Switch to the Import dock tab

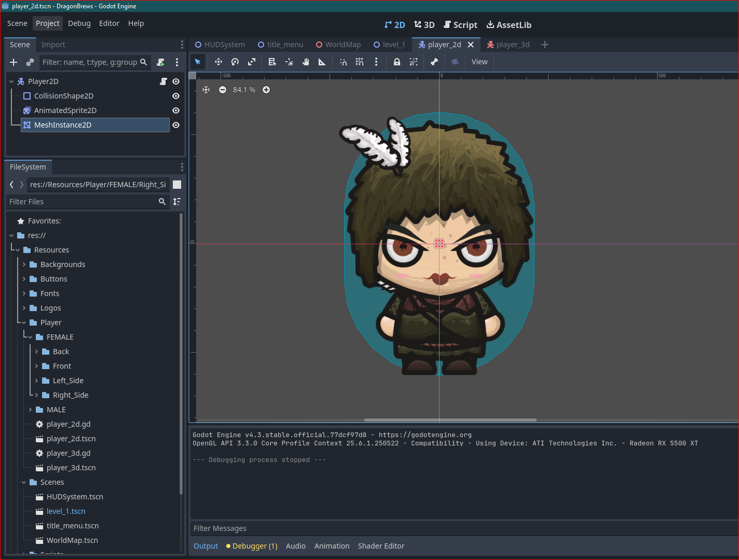click(53, 45)
